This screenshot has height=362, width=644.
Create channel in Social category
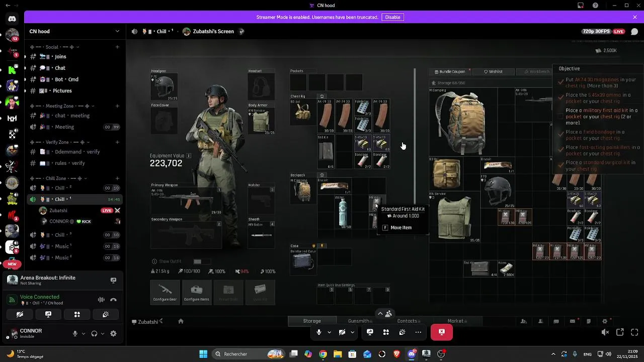coord(117,47)
